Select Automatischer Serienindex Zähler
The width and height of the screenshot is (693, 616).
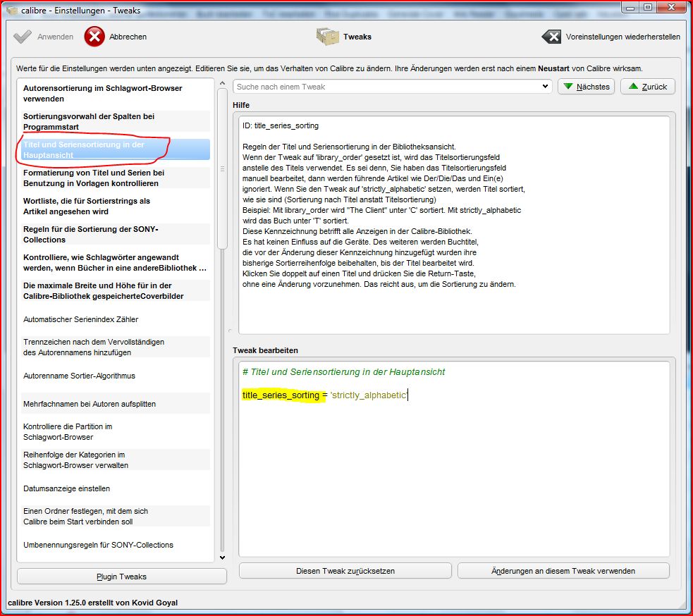coord(116,319)
